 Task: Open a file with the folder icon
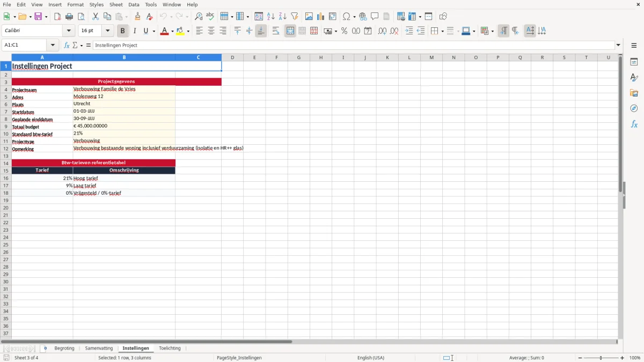tap(21, 17)
